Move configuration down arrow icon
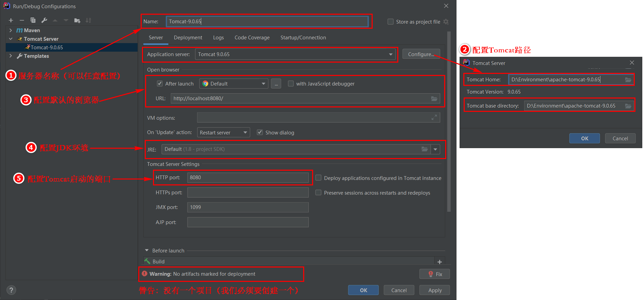 click(66, 21)
